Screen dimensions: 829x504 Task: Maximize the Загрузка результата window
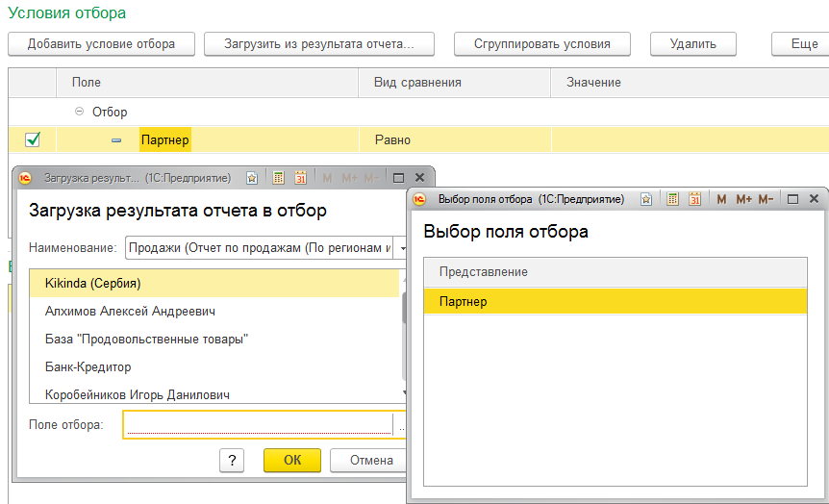point(399,178)
